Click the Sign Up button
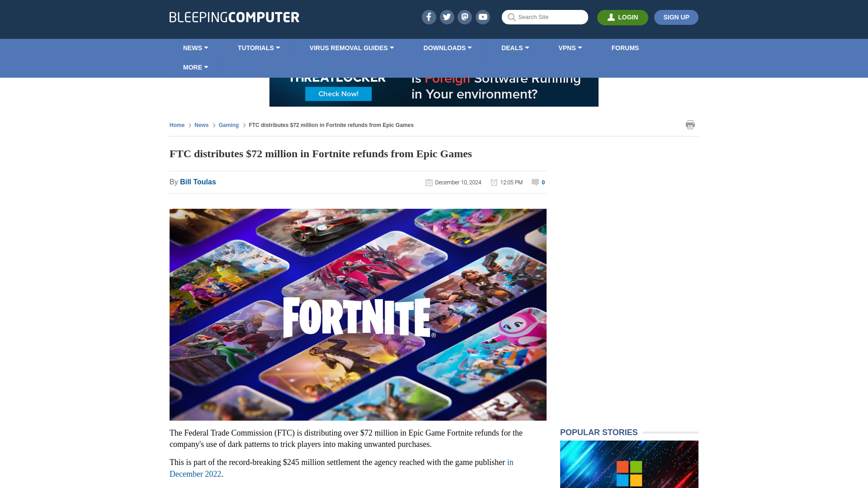Image resolution: width=868 pixels, height=488 pixels. coord(676,17)
